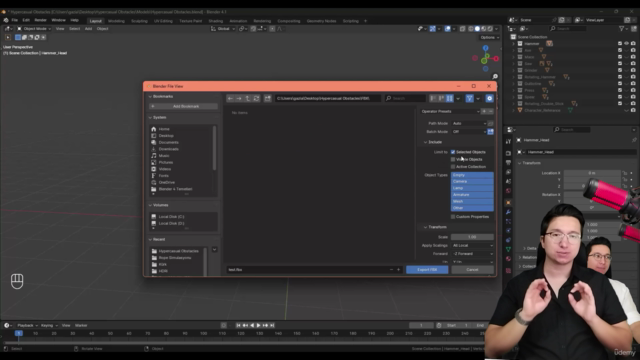
Task: Open Batch Mode dropdown
Action: tap(469, 132)
